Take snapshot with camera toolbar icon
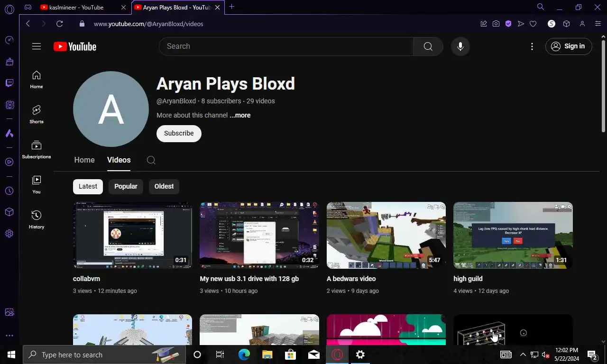The width and height of the screenshot is (607, 364). click(x=496, y=24)
